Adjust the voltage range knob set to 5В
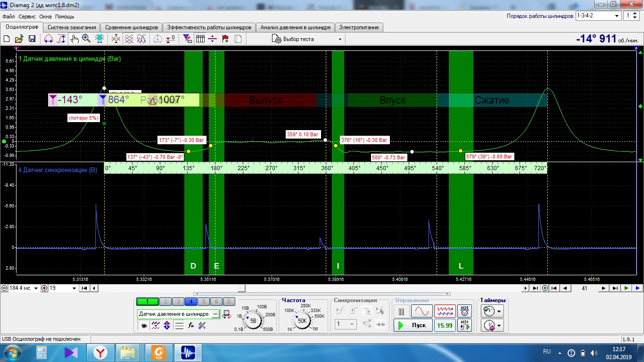 pyautogui.click(x=253, y=321)
